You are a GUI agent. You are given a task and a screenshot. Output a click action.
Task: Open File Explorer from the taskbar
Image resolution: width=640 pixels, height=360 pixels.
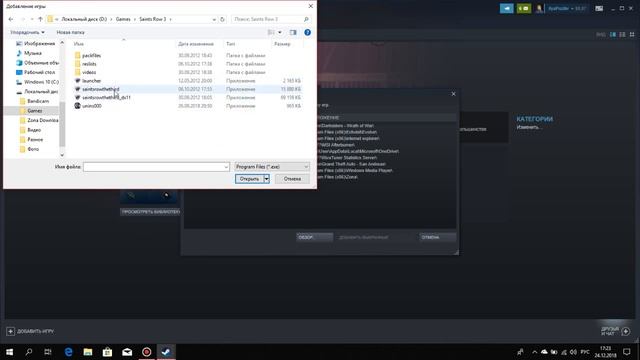coord(88,352)
